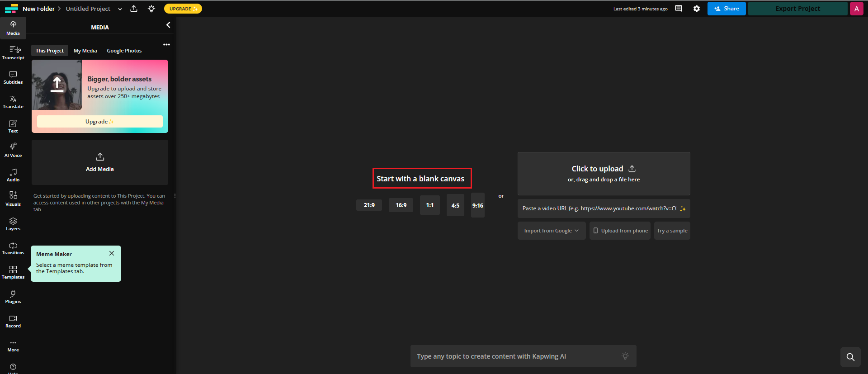Image resolution: width=868 pixels, height=374 pixels.
Task: Open the Plugins panel
Action: click(x=13, y=297)
